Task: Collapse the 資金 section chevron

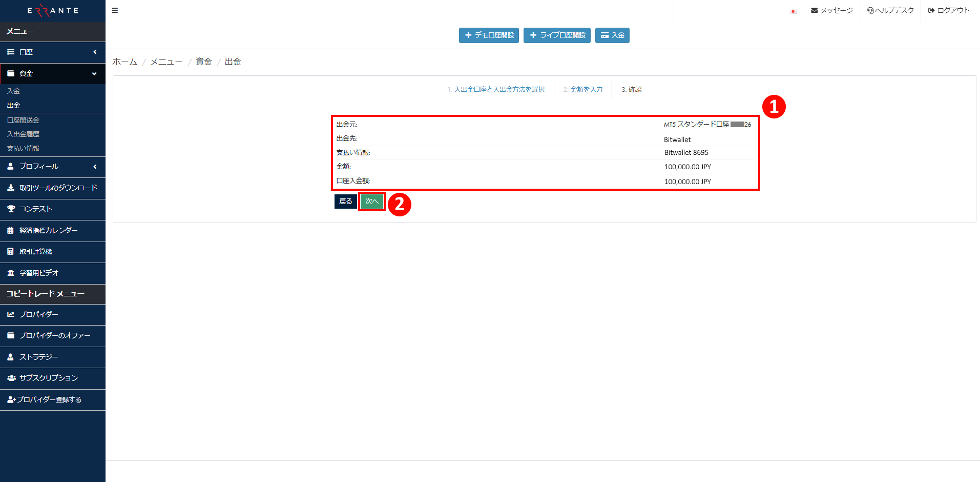Action: click(x=94, y=73)
